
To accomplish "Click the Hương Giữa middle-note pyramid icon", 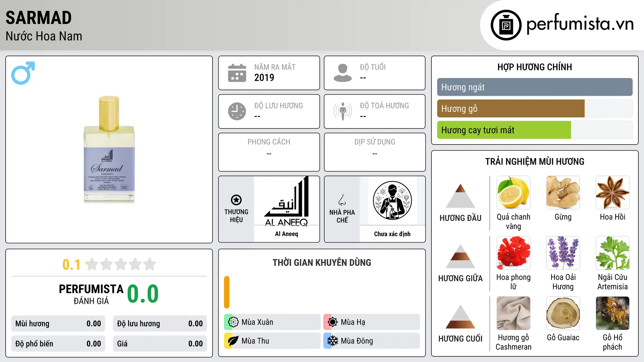I will 460,256.
